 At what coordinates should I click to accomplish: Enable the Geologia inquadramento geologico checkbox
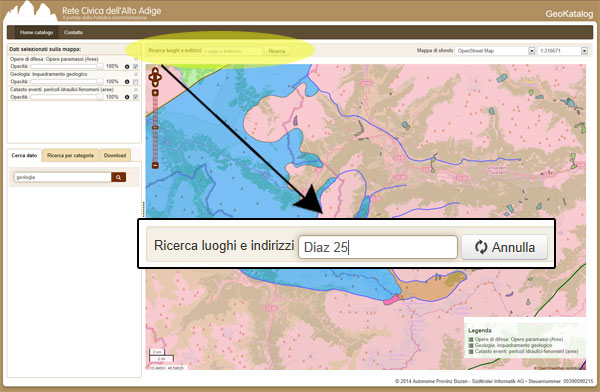coord(135,82)
